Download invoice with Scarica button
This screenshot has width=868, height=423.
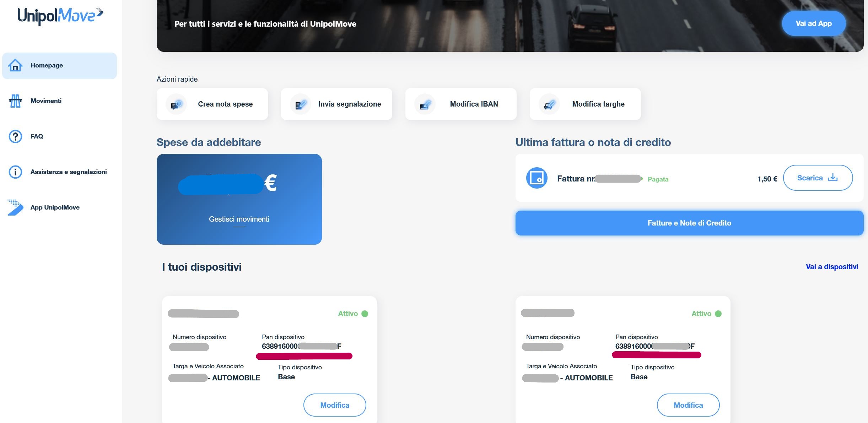(x=818, y=178)
